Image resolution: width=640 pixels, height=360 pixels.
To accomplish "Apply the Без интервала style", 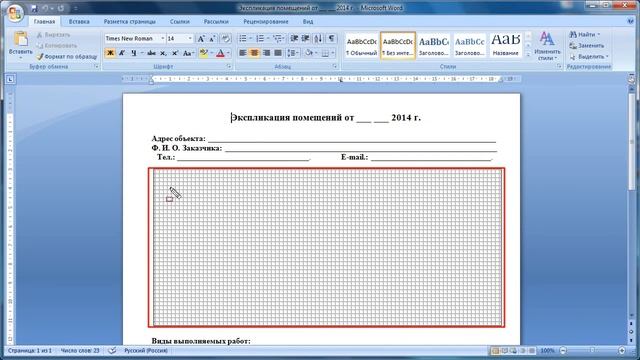I will coord(398,46).
